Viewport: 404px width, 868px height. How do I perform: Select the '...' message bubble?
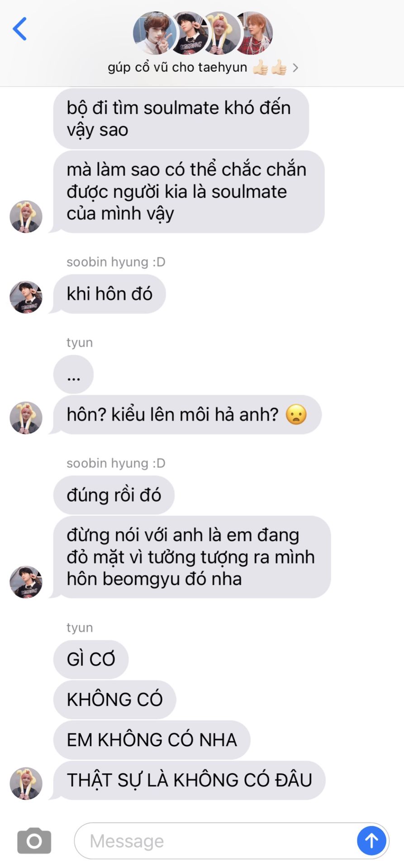click(73, 374)
